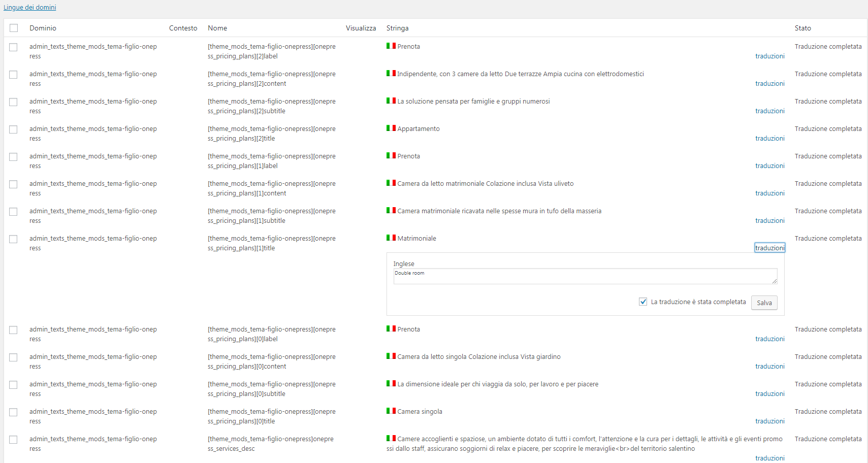Toggle the select-all checkbox in table header
Image resolution: width=868 pixels, height=463 pixels.
[x=14, y=28]
